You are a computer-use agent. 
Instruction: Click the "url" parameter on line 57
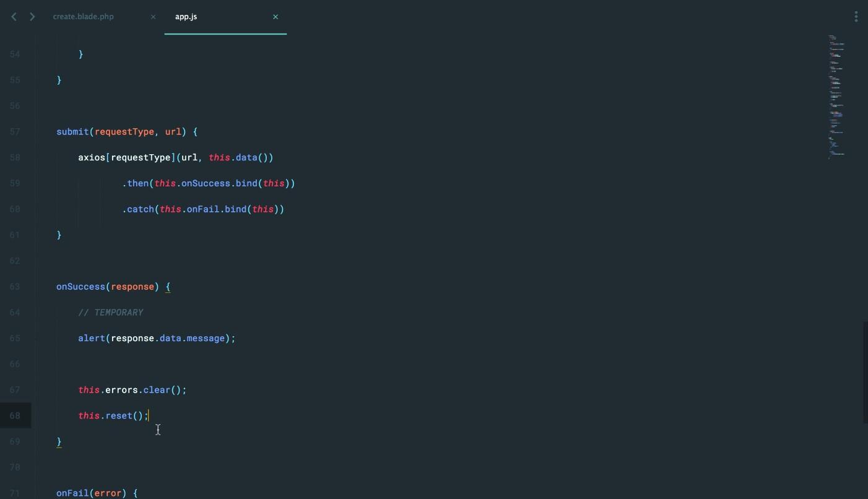point(173,132)
